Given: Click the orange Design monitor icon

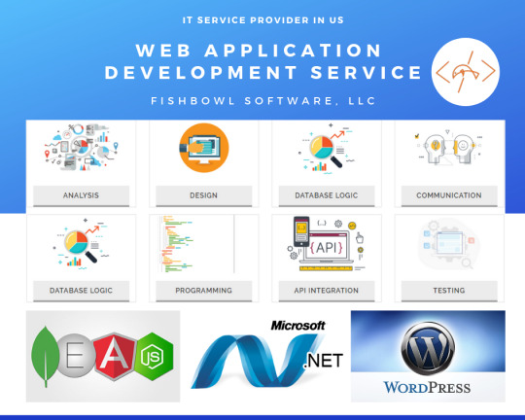Looking at the screenshot, I should tap(204, 148).
